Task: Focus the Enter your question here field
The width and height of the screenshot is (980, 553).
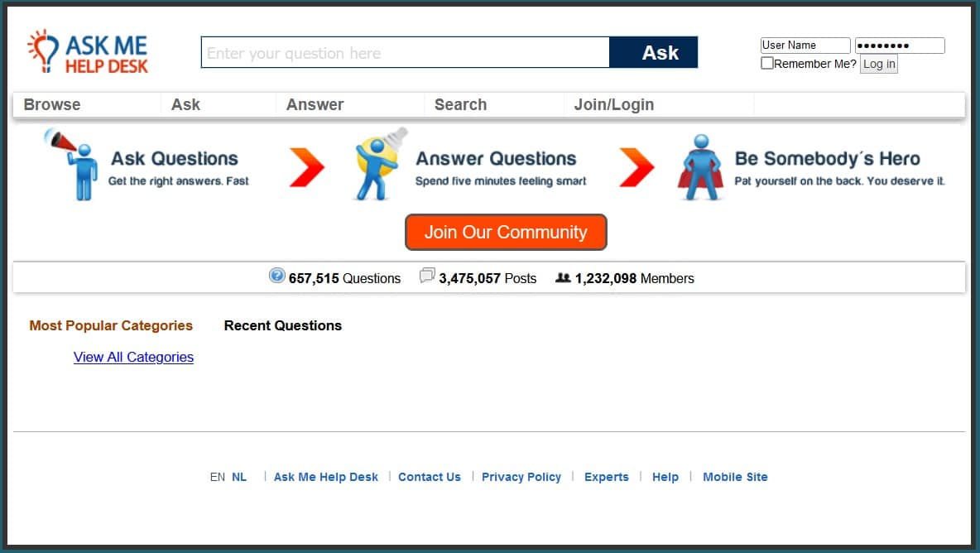Action: point(405,52)
